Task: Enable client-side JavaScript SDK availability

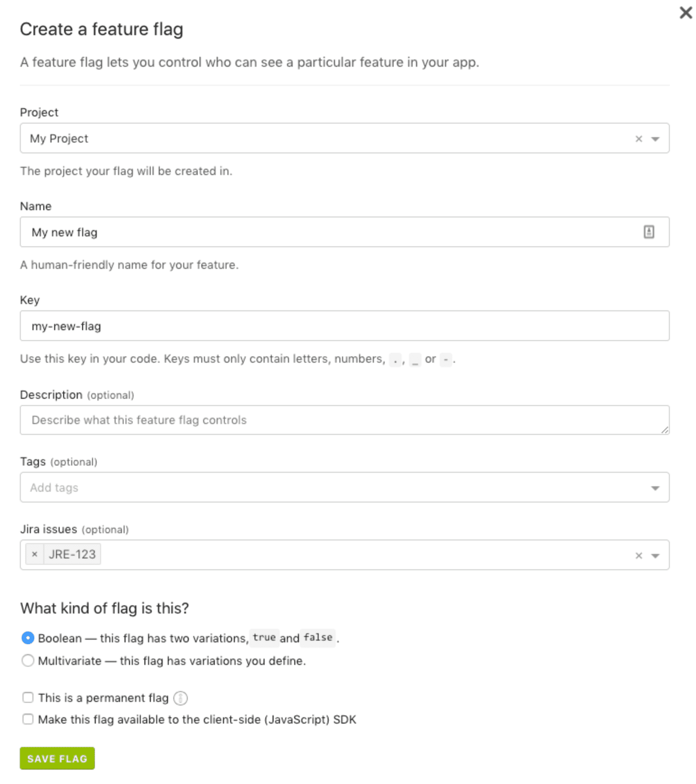Action: (28, 719)
